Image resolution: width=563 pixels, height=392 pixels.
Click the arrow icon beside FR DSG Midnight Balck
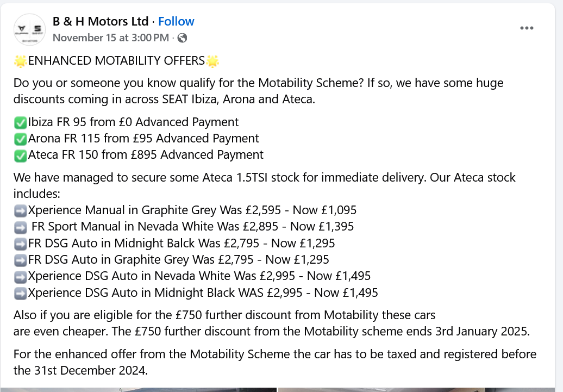click(21, 243)
